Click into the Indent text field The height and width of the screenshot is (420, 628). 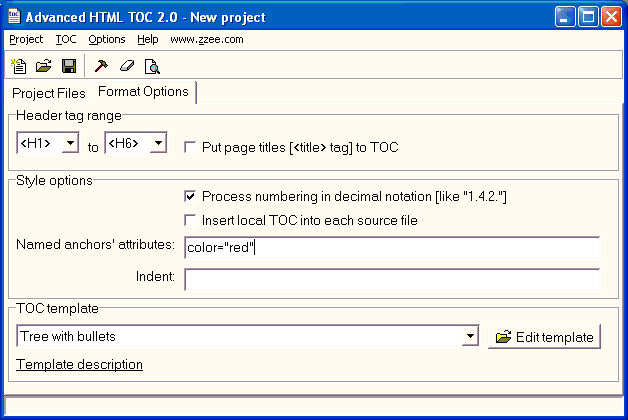click(x=392, y=279)
